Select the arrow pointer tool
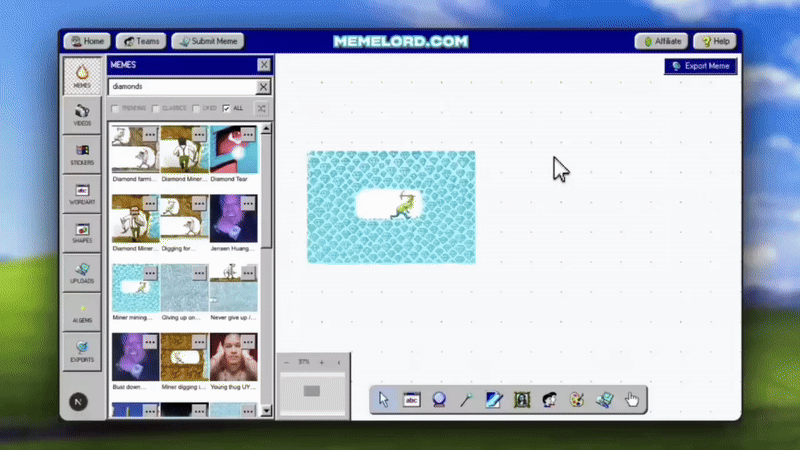800x450 pixels. (384, 399)
